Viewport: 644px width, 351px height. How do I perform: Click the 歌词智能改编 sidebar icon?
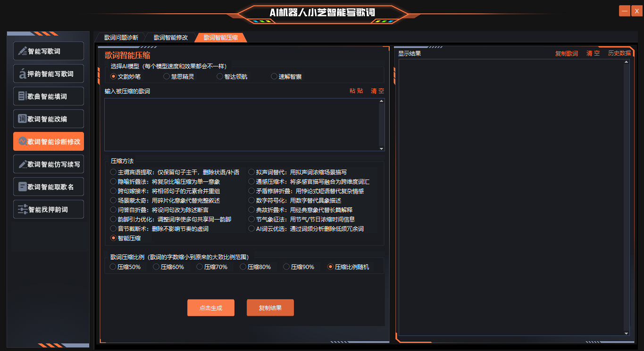coord(22,119)
